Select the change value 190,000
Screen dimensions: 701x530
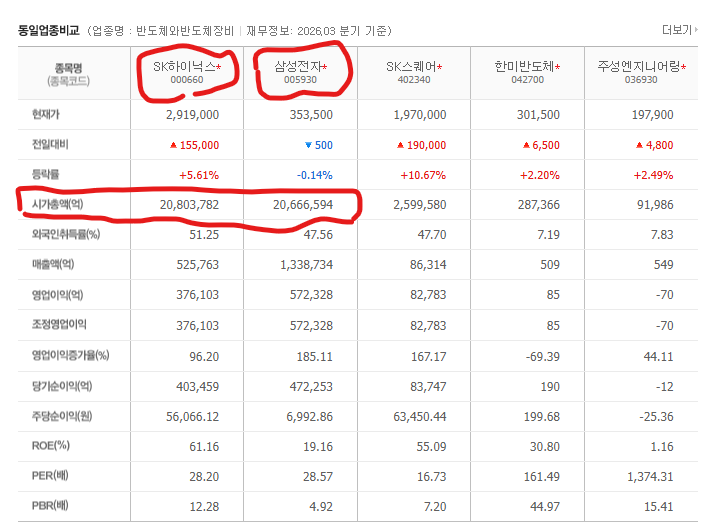coord(427,145)
